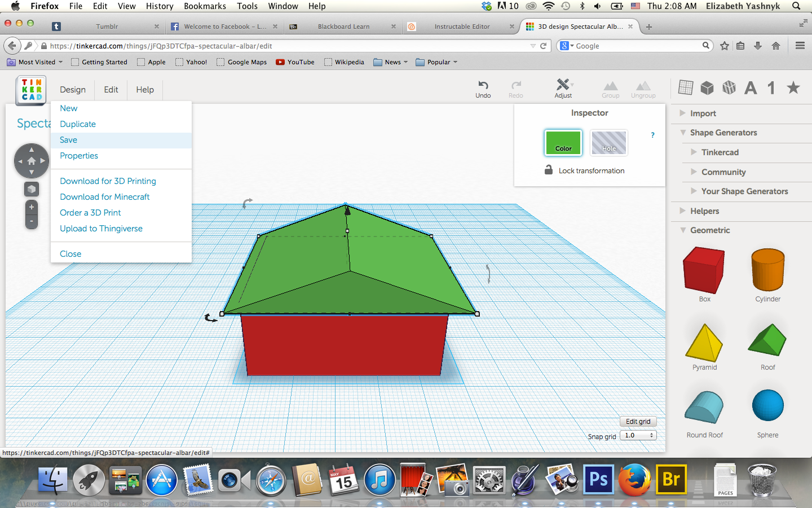812x508 pixels.
Task: Click inside the browser address bar
Action: (x=282, y=46)
